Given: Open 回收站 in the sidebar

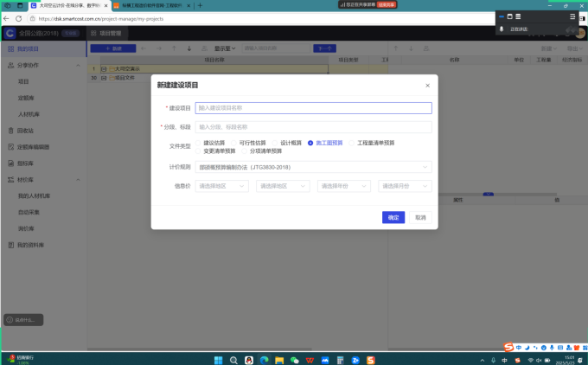Looking at the screenshot, I should coord(26,131).
